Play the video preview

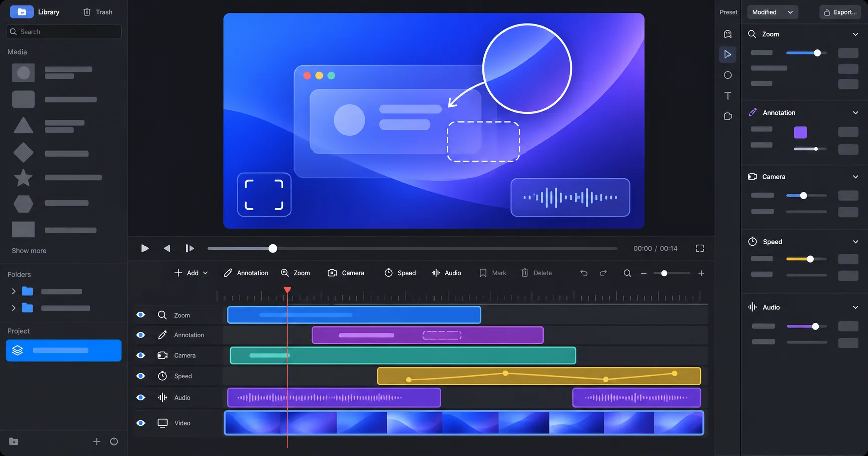click(144, 248)
